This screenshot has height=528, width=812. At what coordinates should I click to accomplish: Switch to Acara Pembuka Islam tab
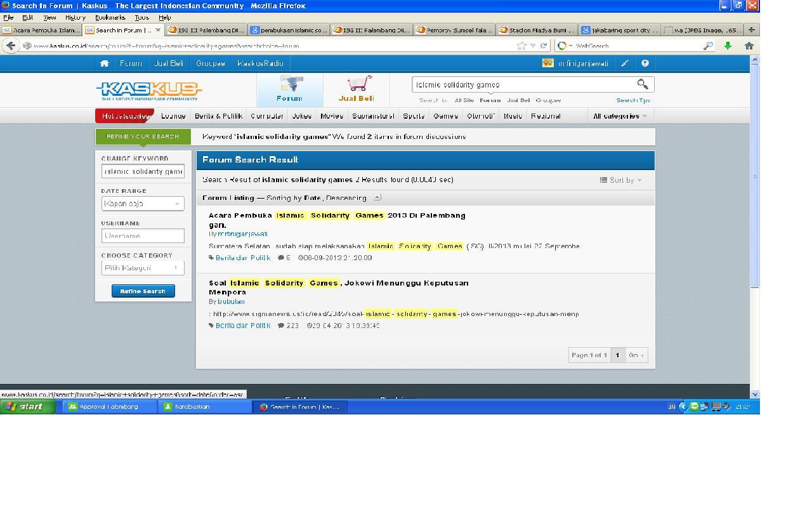tap(41, 30)
